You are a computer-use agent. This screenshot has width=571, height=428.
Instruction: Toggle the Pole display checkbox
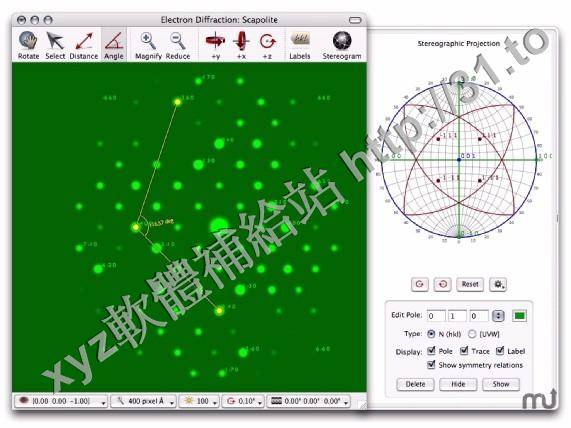pyautogui.click(x=432, y=351)
